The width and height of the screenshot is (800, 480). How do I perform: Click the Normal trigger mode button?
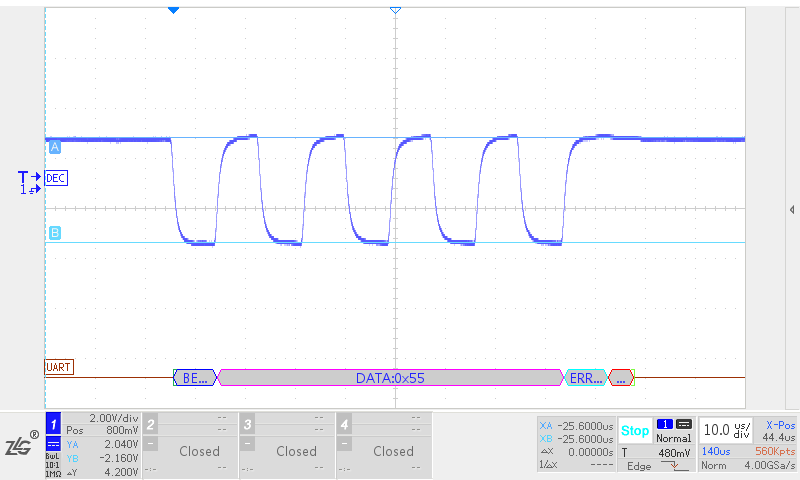(x=673, y=438)
